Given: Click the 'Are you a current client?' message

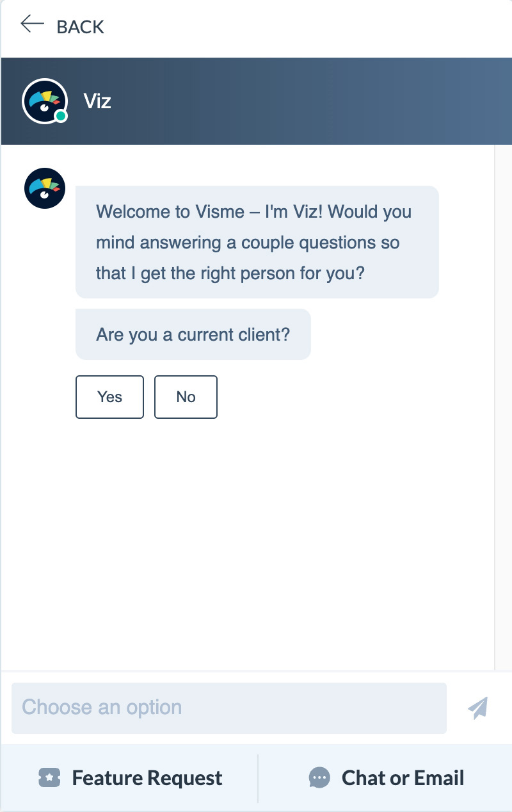Looking at the screenshot, I should [x=193, y=334].
